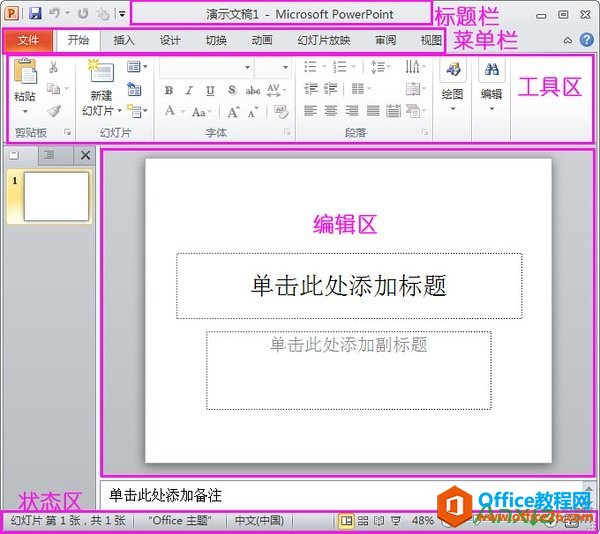
Task: Close the slides pane with the X
Action: pyautogui.click(x=85, y=155)
